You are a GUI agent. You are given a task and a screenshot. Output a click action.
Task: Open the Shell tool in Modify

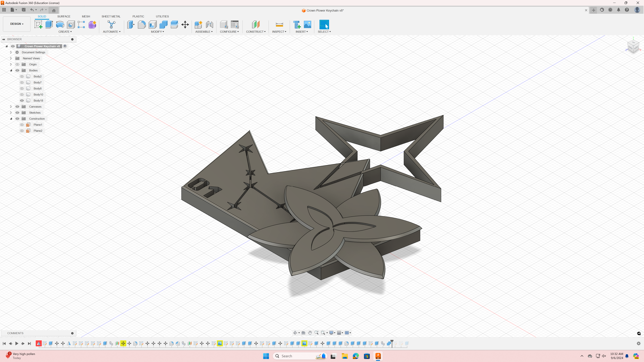[152, 24]
